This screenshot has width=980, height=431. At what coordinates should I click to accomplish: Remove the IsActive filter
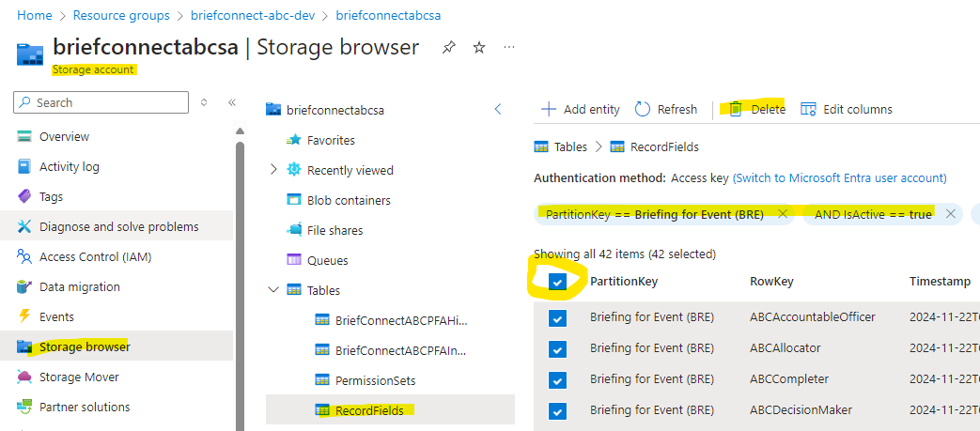pos(951,214)
